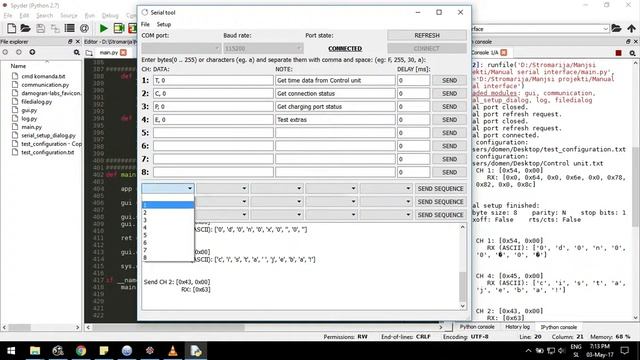The height and width of the screenshot is (360, 640).
Task: Click the channel 1 DELAY input field
Action: 413,80
